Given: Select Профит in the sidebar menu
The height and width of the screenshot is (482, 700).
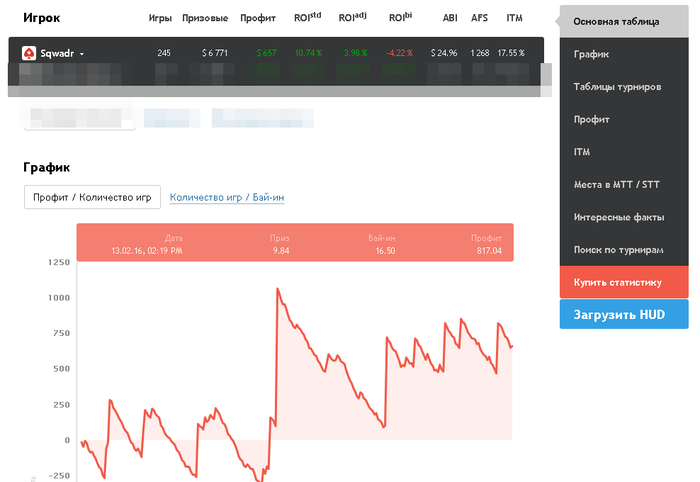Looking at the screenshot, I should coord(624,119).
